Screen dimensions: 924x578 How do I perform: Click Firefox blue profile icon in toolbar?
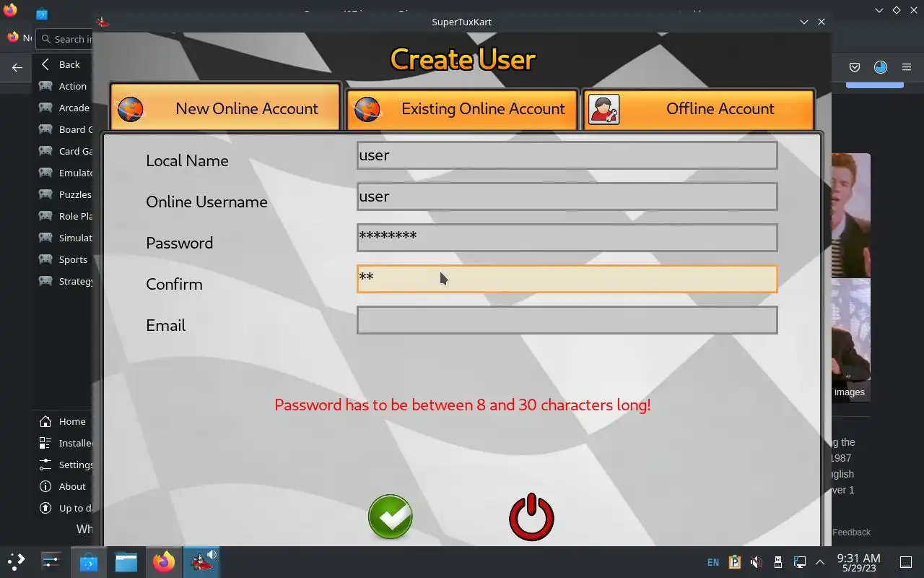[x=881, y=67]
